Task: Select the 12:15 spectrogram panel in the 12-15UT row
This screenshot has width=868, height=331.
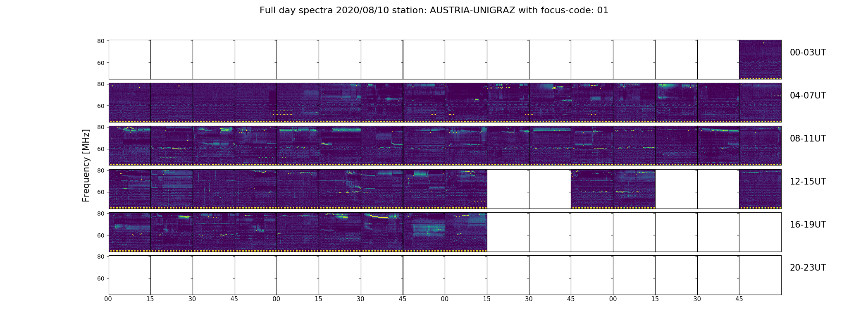Action: tap(172, 189)
